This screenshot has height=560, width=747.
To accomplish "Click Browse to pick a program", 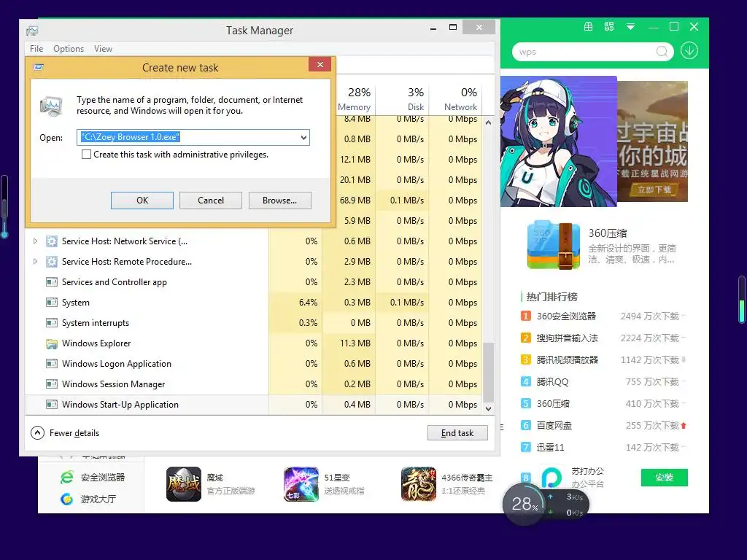I will [x=279, y=201].
